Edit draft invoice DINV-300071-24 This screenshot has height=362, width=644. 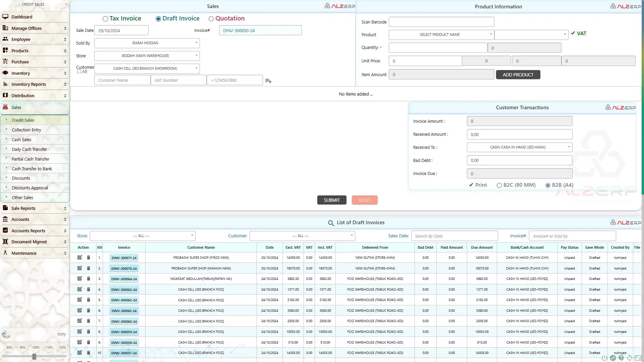(x=79, y=257)
